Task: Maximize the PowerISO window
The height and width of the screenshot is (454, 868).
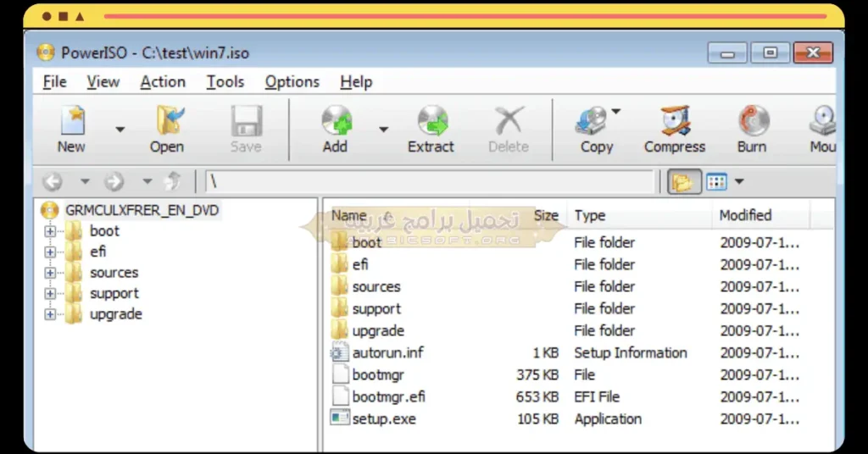Action: point(770,53)
